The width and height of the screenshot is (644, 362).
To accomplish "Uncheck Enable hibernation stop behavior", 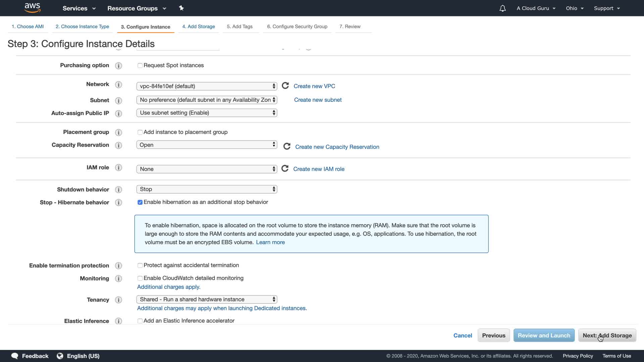I will pyautogui.click(x=140, y=202).
